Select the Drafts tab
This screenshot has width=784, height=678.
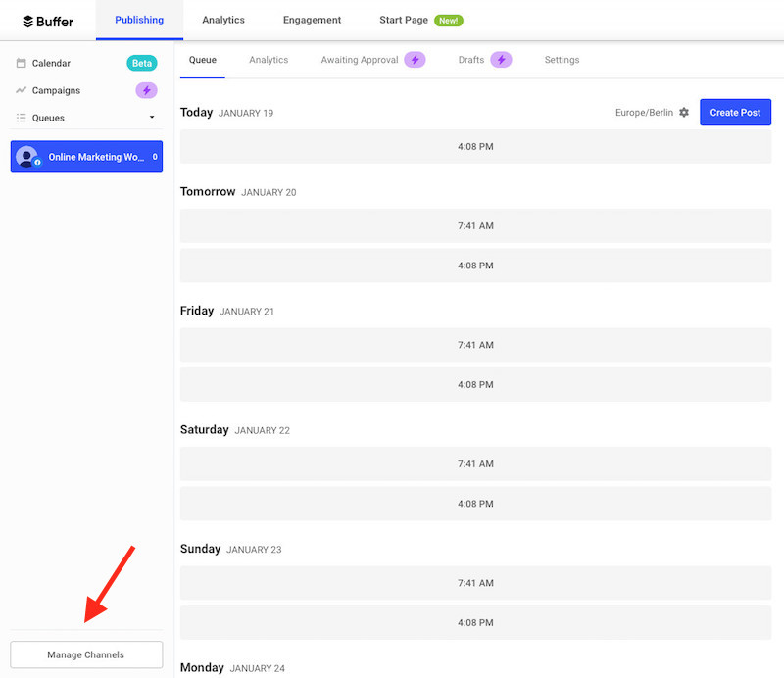(471, 60)
